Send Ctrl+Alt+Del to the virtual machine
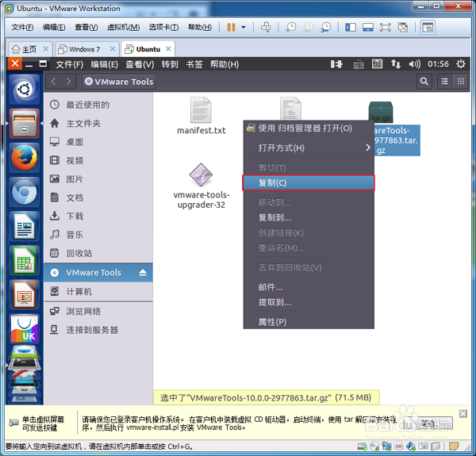The height and width of the screenshot is (456, 476). click(266, 27)
